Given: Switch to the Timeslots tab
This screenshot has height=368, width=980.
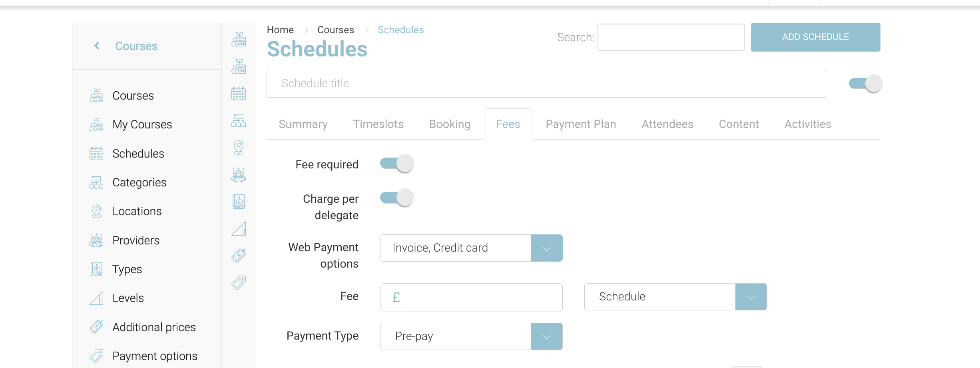Looking at the screenshot, I should (x=378, y=124).
